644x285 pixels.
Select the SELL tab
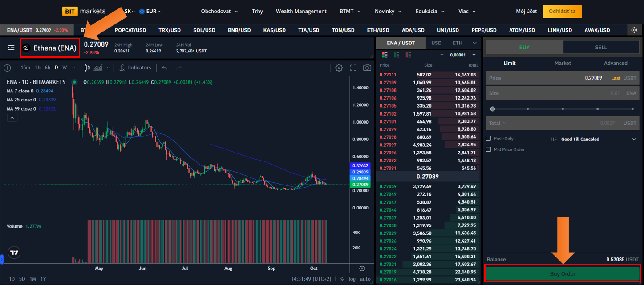[x=600, y=47]
